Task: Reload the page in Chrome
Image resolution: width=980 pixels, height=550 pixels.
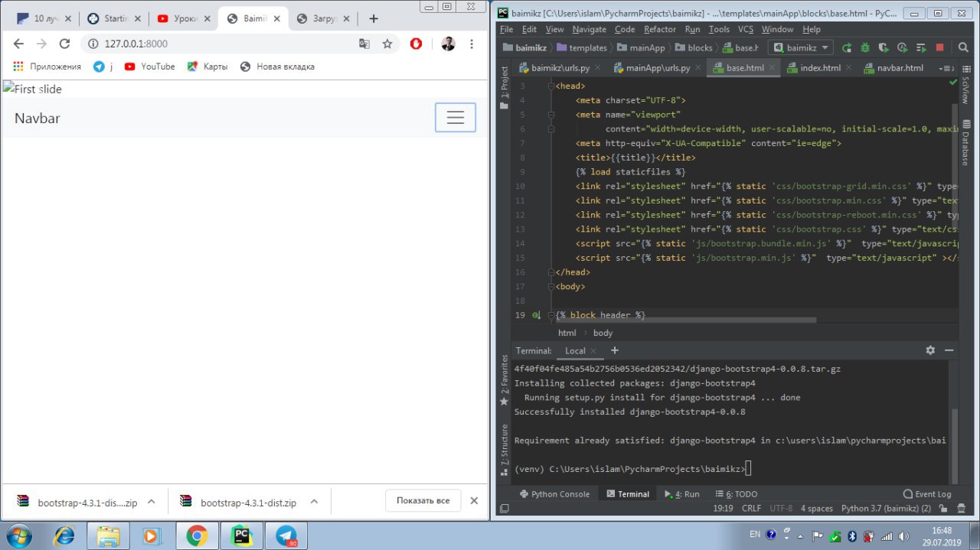Action: 64,44
